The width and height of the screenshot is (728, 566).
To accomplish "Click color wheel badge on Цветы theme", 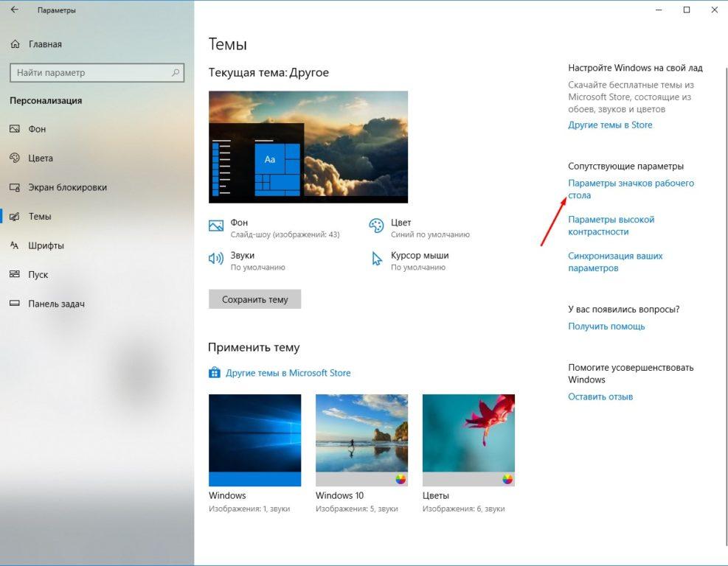I will [507, 479].
